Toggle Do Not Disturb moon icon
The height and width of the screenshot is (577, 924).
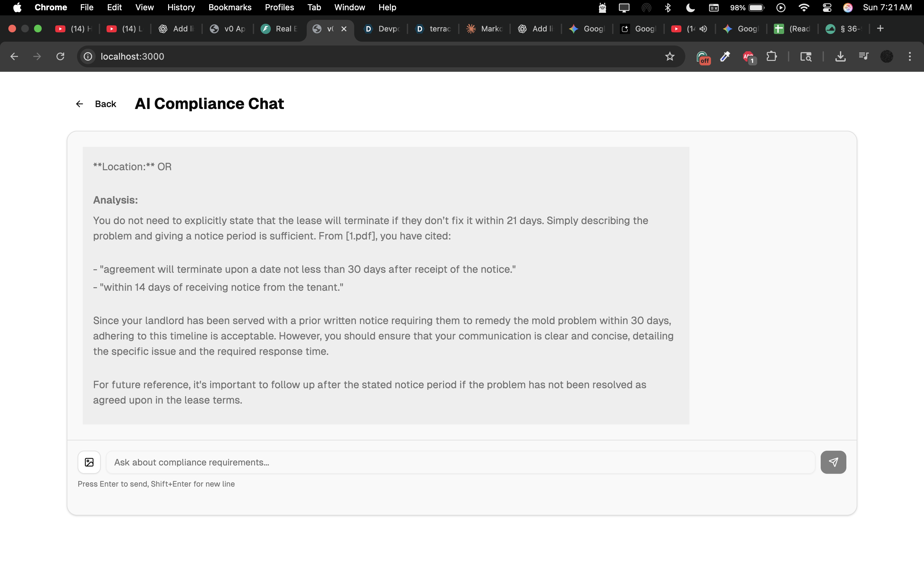point(690,7)
